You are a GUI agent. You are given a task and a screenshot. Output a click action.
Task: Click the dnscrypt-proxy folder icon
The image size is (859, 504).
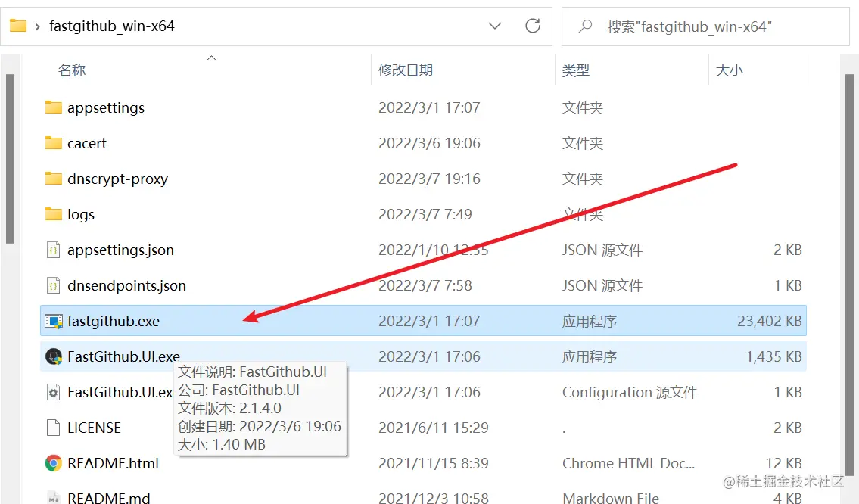(53, 178)
